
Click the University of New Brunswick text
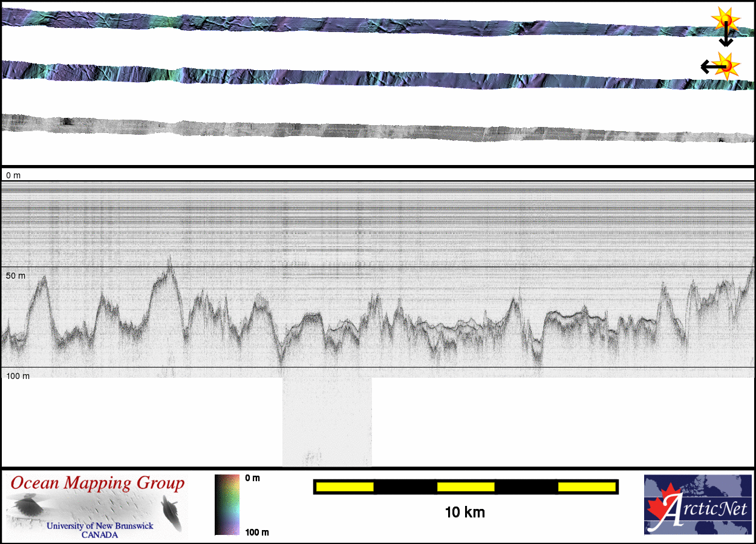[100, 526]
